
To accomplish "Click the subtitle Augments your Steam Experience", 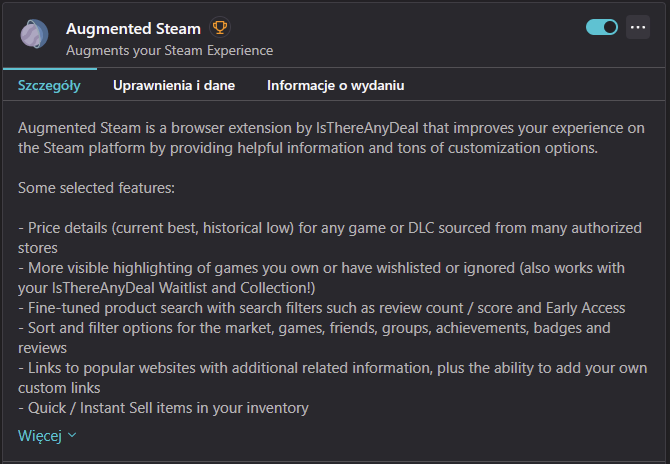I will pyautogui.click(x=169, y=50).
